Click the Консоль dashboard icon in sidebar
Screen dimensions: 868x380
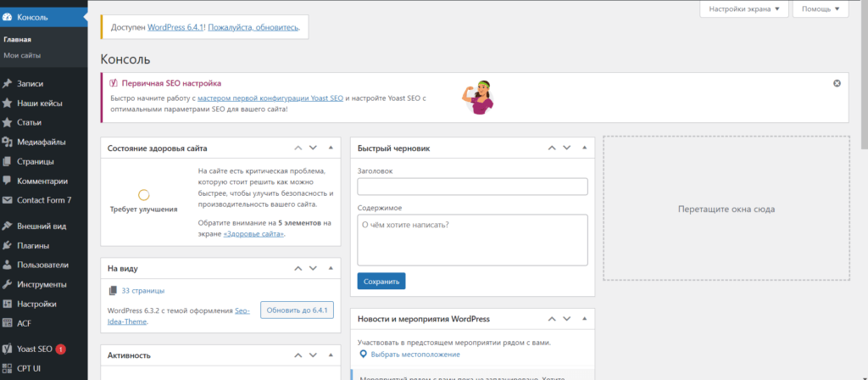(x=7, y=17)
